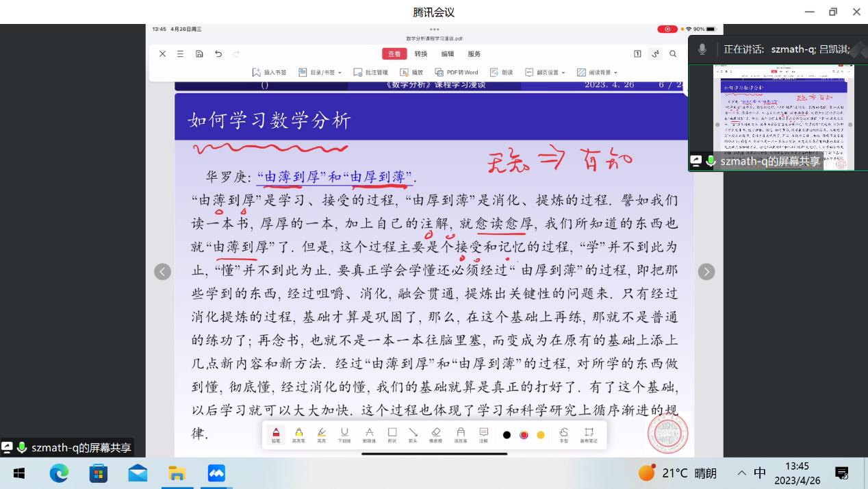Open the 翻页设置 dropdown
The image size is (868, 489).
point(546,72)
